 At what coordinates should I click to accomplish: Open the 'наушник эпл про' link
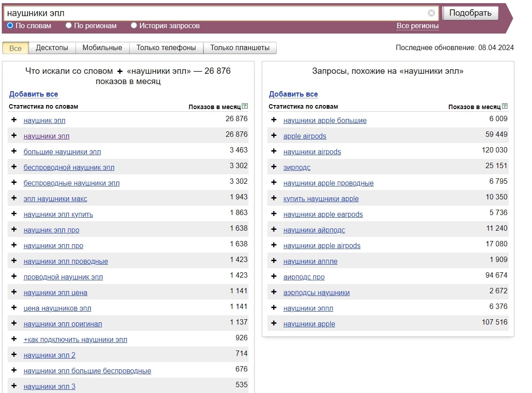51,230
